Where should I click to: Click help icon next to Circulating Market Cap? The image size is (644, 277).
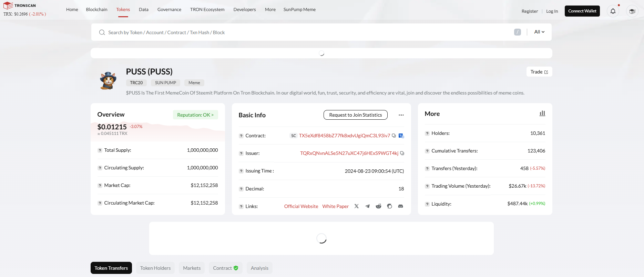tap(100, 203)
